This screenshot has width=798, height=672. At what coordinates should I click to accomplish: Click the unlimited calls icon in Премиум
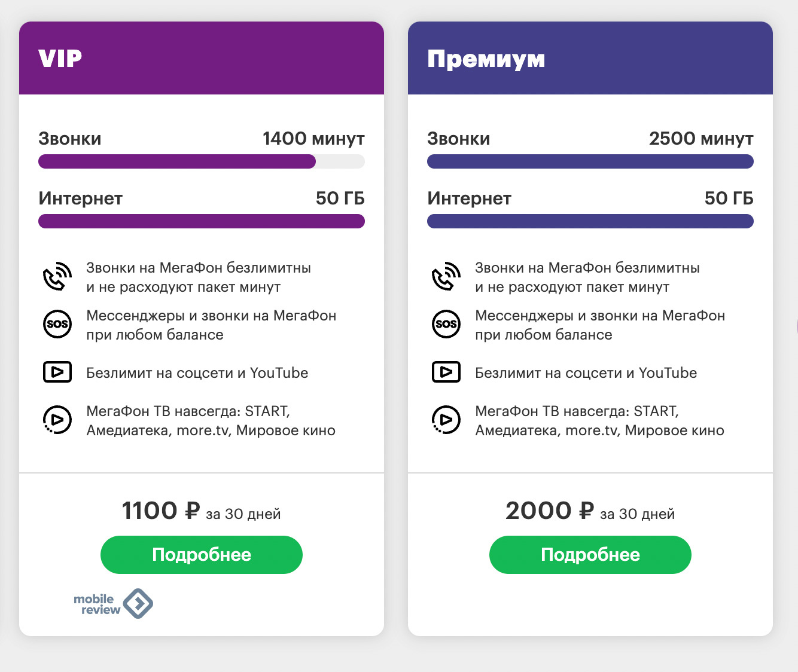tap(446, 277)
